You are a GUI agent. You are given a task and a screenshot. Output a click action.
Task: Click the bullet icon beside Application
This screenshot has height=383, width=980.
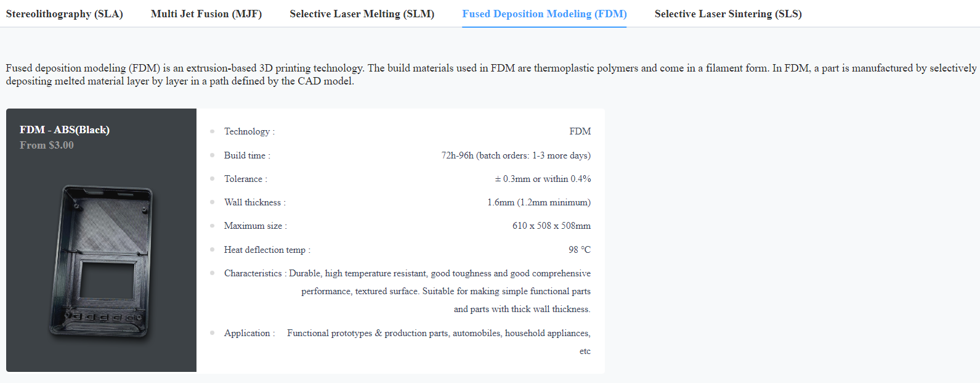(213, 332)
